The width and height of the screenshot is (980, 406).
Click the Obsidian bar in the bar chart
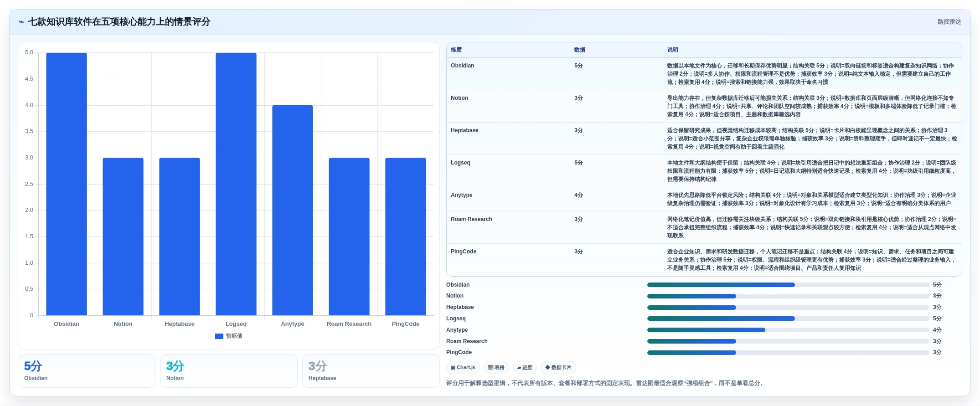click(x=67, y=184)
